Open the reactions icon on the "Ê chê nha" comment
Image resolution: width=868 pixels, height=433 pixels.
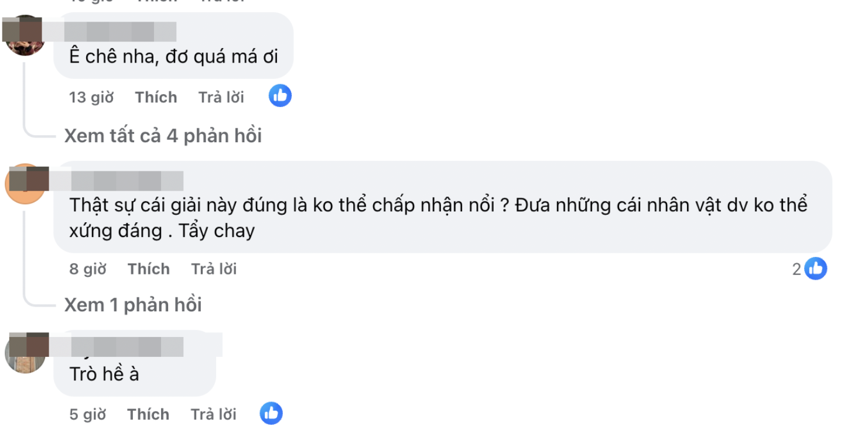click(280, 96)
